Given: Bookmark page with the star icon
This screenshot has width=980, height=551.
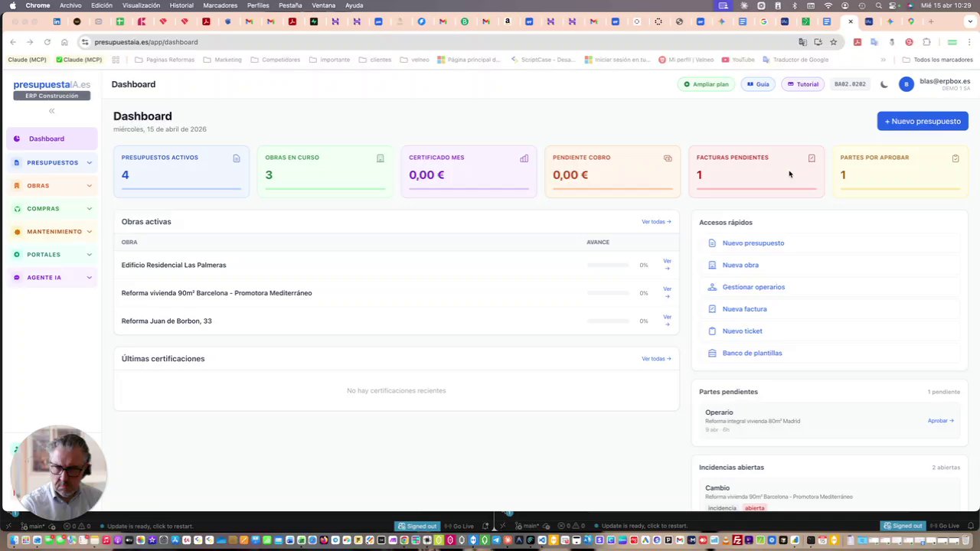Looking at the screenshot, I should coord(833,42).
